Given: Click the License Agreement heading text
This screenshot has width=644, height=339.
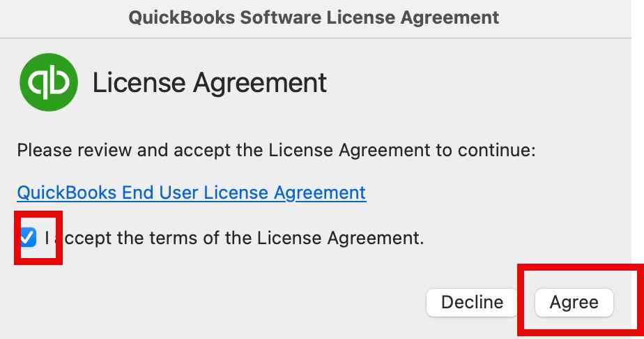Looking at the screenshot, I should (x=210, y=83).
